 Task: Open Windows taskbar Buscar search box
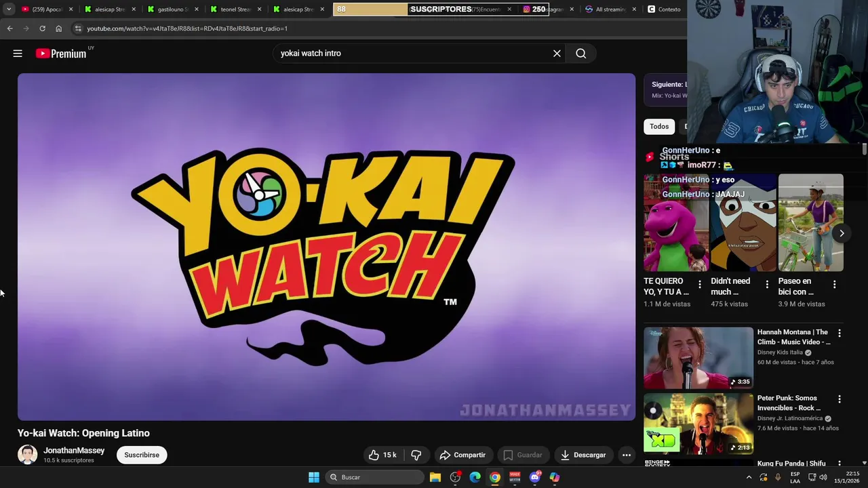click(374, 477)
